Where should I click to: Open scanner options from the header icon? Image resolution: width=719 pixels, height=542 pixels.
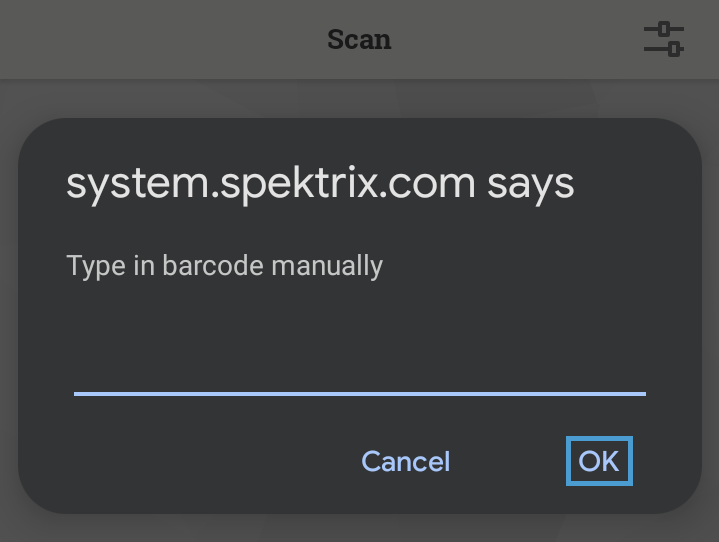pos(663,40)
